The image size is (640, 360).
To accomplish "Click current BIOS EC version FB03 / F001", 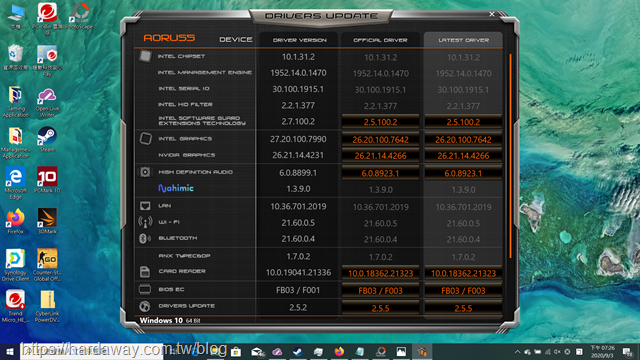I will point(298,290).
